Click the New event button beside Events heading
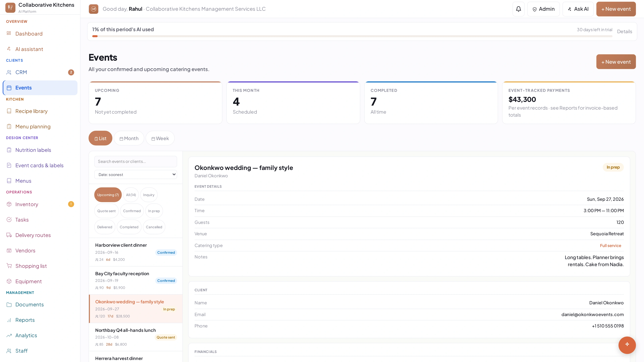The height and width of the screenshot is (362, 644). (616, 62)
